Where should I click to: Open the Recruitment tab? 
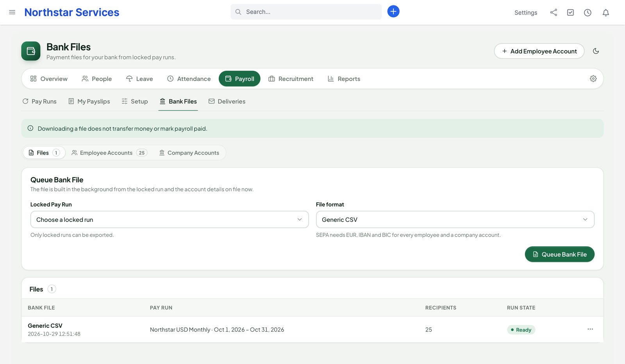291,79
